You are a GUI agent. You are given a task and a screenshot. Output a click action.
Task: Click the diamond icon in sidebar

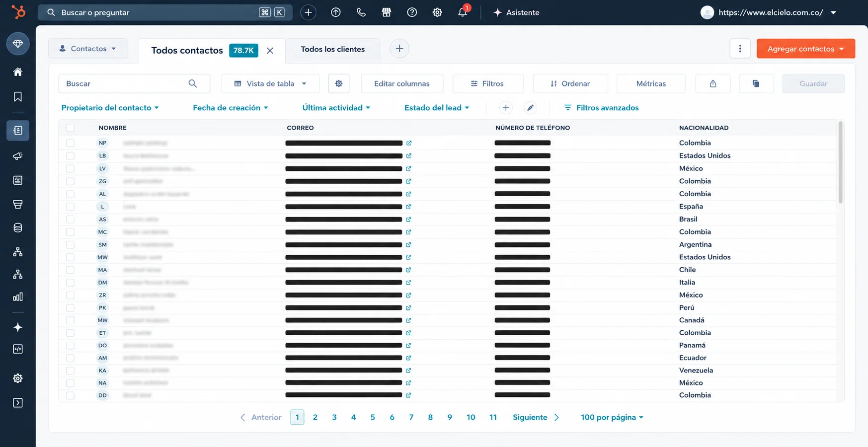coord(18,44)
